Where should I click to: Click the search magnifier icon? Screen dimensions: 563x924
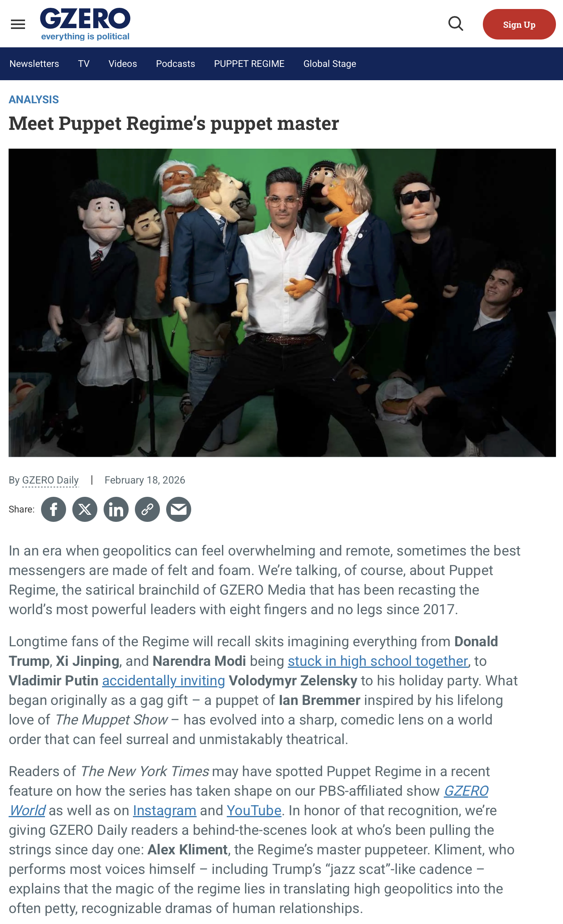click(x=455, y=24)
